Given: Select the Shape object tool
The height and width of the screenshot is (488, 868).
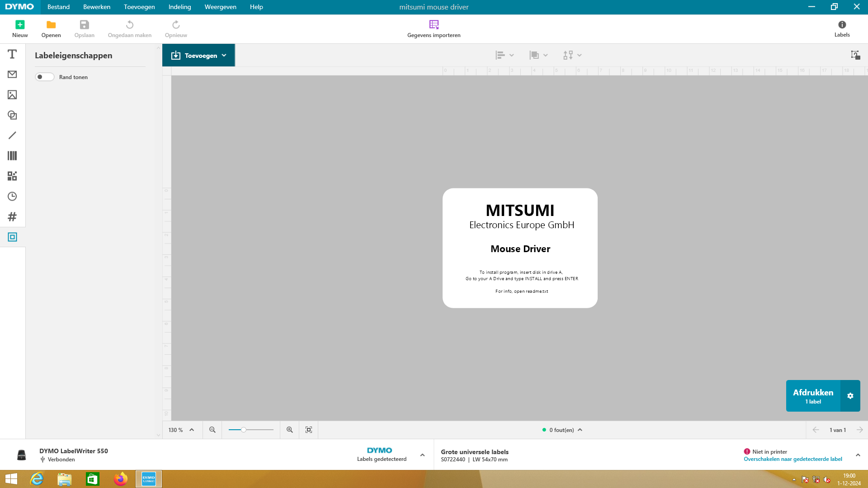Looking at the screenshot, I should [x=12, y=115].
